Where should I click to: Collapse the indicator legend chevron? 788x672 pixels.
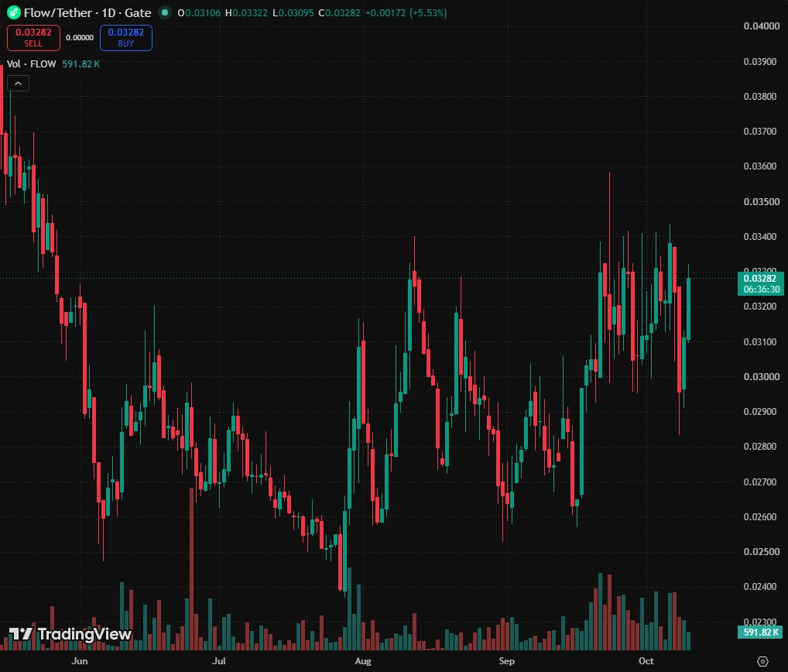click(18, 84)
